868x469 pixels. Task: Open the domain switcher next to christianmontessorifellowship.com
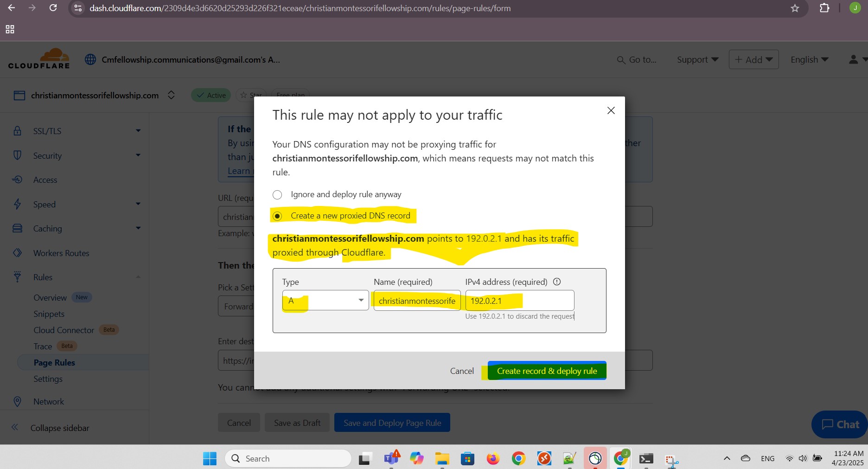[x=171, y=95]
